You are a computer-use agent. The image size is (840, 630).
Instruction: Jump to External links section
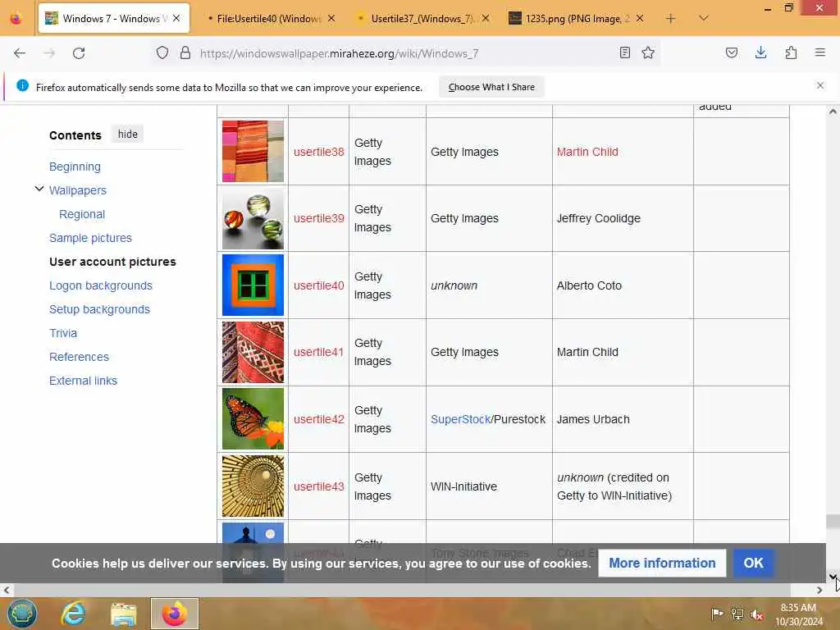click(83, 381)
